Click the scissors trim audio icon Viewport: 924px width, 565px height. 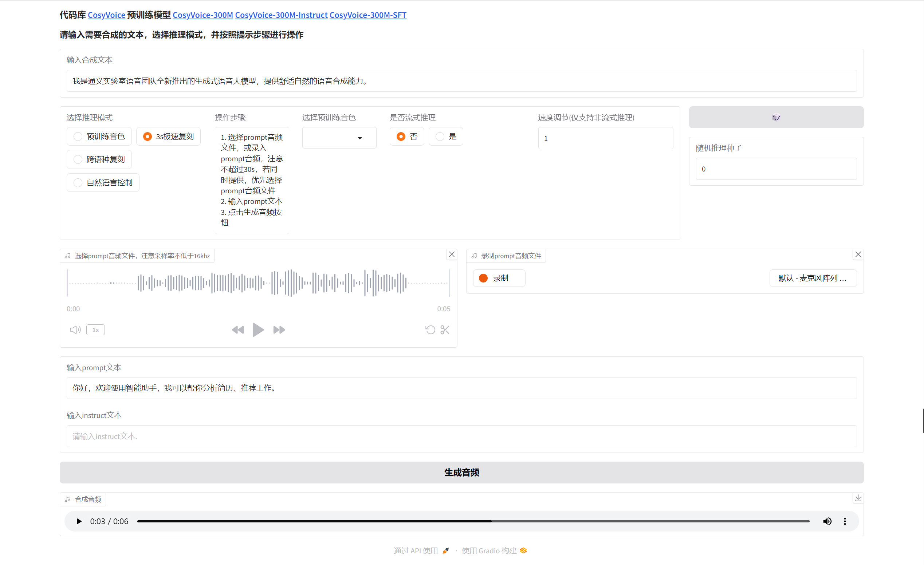click(445, 330)
